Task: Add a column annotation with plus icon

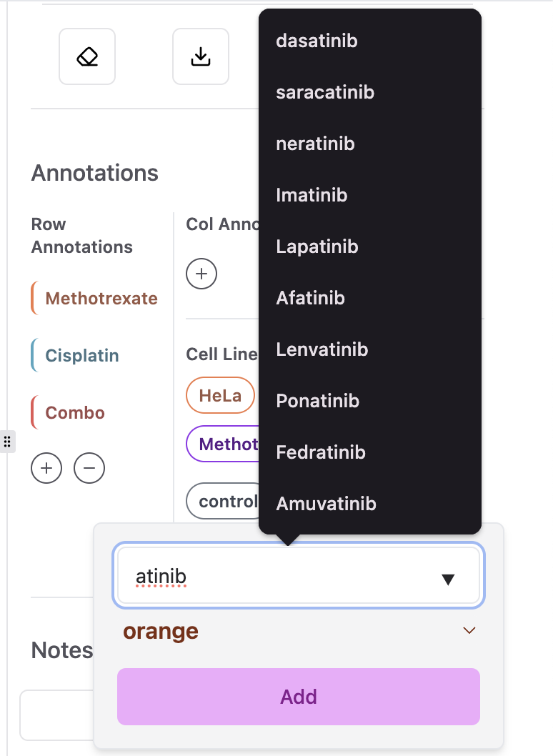Action: pos(201,274)
